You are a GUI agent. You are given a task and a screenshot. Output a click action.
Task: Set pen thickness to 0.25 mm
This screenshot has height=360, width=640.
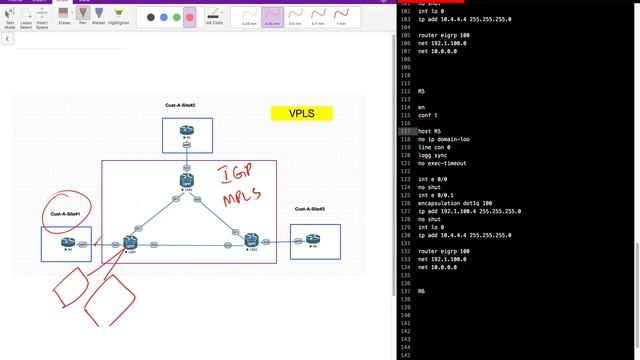[x=249, y=18]
